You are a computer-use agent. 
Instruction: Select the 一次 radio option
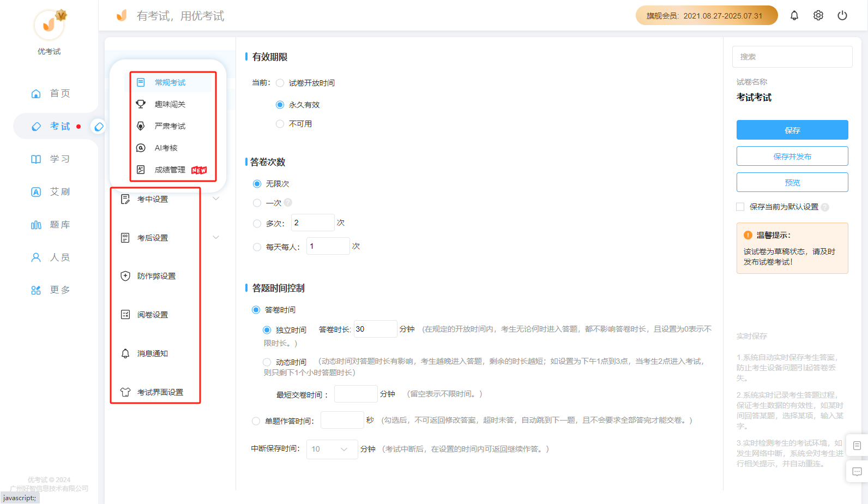[257, 203]
